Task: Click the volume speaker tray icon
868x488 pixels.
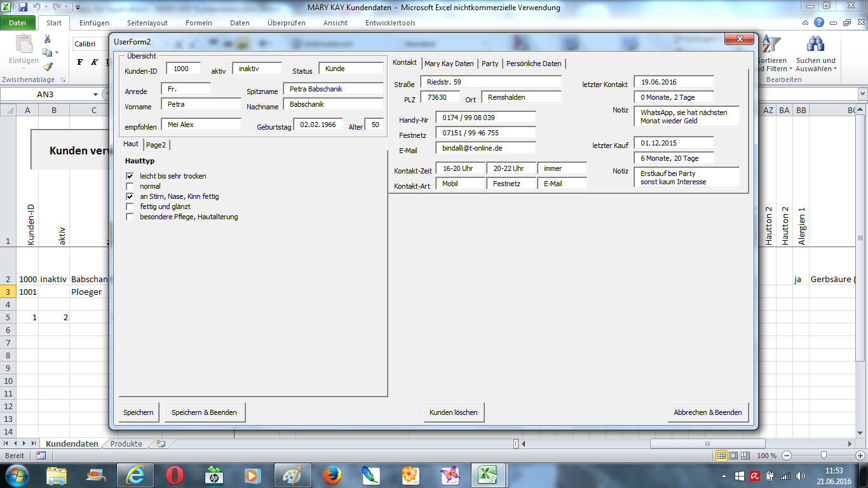Action: [x=799, y=476]
